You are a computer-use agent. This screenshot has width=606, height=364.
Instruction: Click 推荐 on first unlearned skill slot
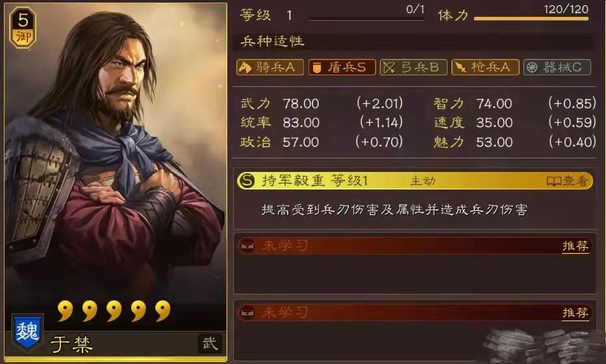pos(575,246)
